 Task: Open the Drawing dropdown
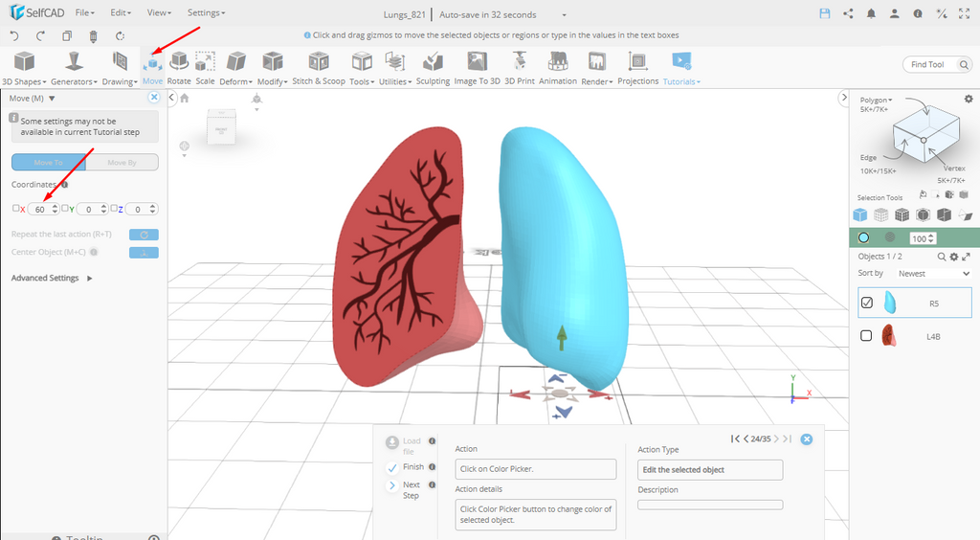pos(120,69)
